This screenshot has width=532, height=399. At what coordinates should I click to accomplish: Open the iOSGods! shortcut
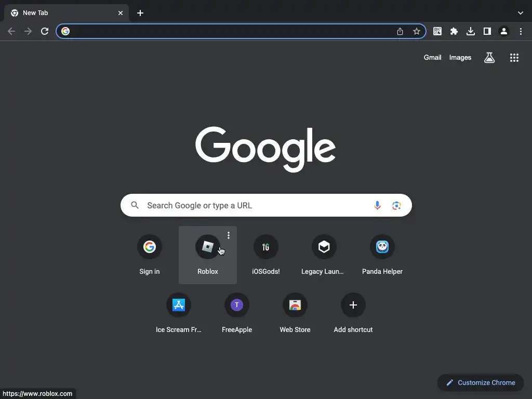[x=266, y=255]
